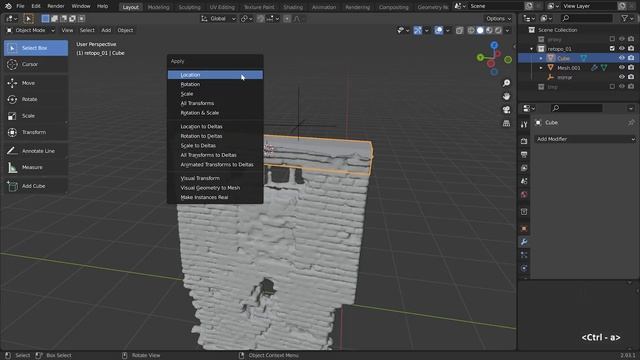Click the blue Z axis on gizmo
This screenshot has height=360, width=640.
pyautogui.click(x=494, y=45)
